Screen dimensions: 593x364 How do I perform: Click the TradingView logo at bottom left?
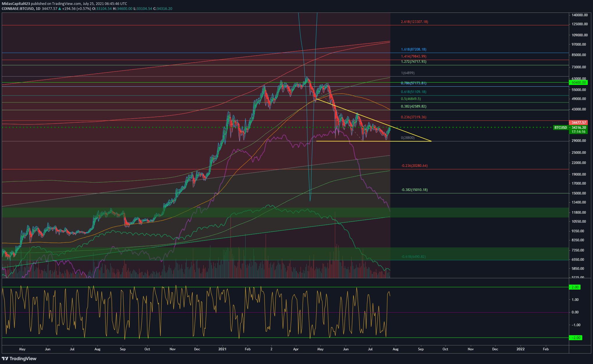pyautogui.click(x=19, y=358)
